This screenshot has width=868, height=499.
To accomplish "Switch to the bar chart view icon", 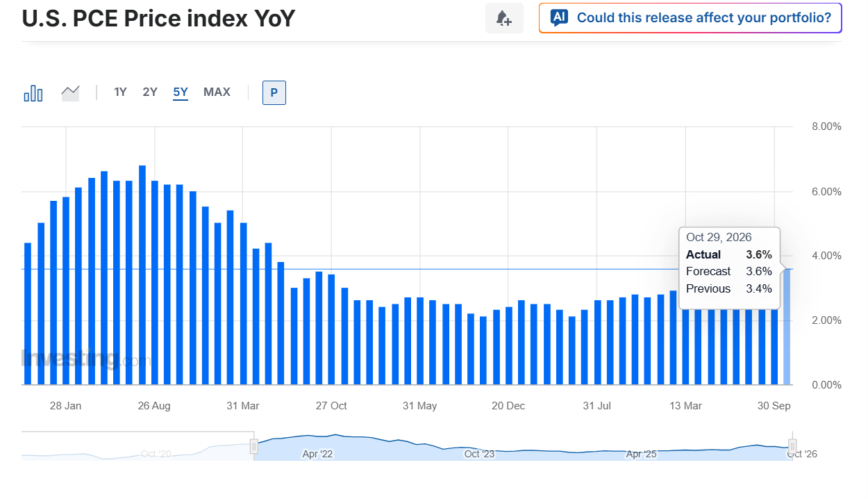I will click(33, 92).
